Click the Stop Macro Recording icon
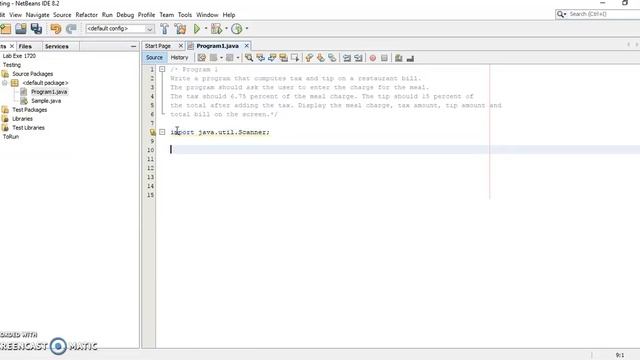 coord(384,58)
